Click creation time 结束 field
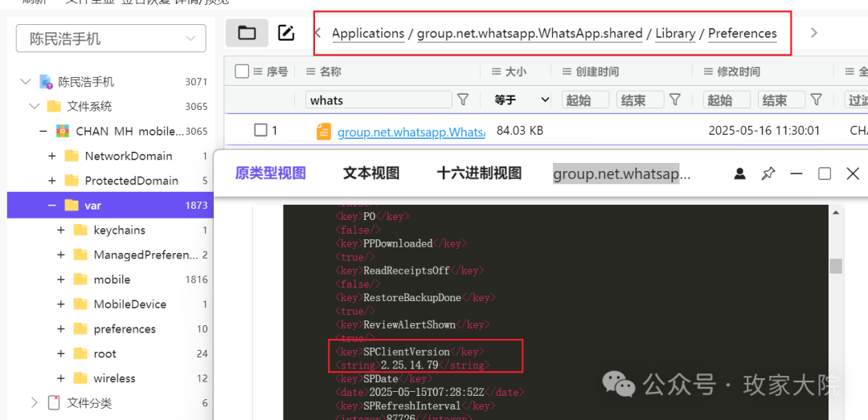Viewport: 868px width, 420px height. coord(640,100)
